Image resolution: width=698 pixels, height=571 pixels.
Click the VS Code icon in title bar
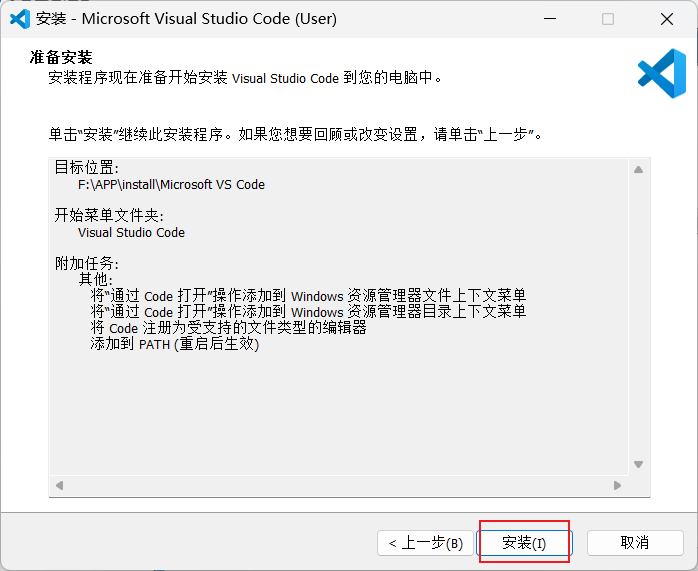(20, 19)
